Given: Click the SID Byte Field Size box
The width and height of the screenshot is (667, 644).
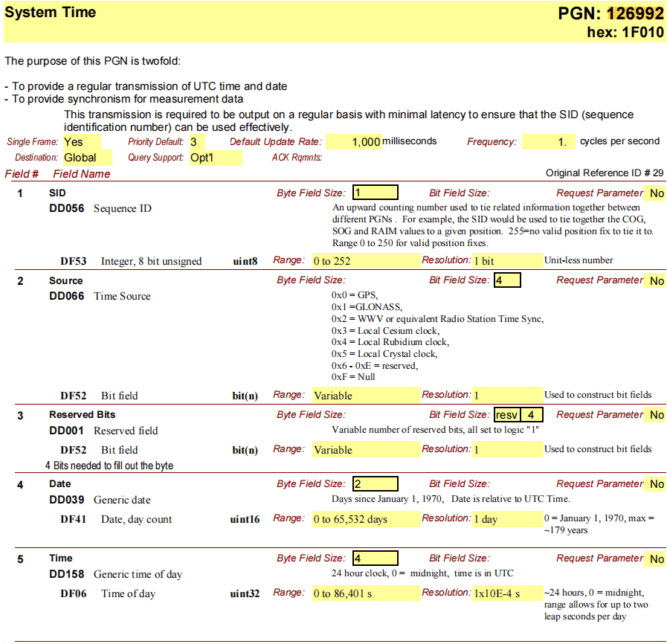Looking at the screenshot, I should (x=376, y=193).
